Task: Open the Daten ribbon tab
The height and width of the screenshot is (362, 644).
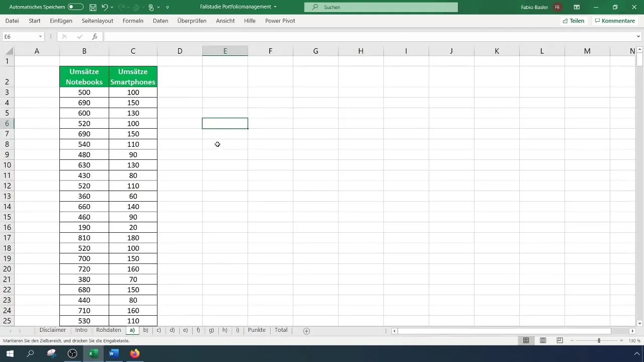Action: [160, 21]
